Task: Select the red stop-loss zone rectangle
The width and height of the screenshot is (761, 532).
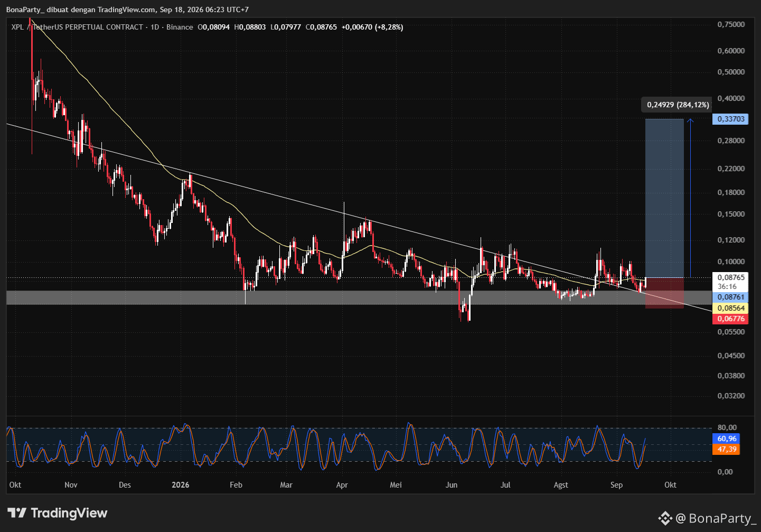Action: [x=664, y=293]
